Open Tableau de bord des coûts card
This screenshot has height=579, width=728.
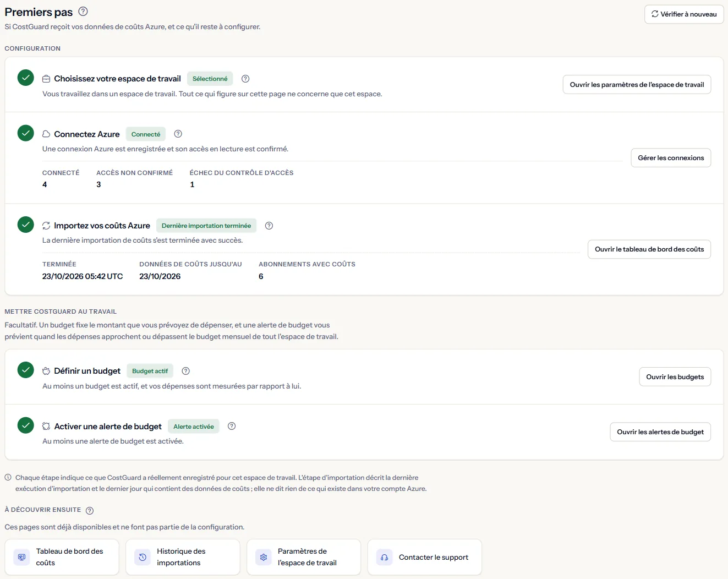click(62, 557)
